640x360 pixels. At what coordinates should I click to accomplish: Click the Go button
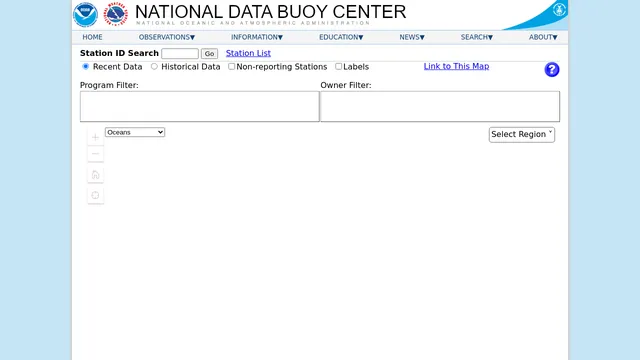(209, 53)
